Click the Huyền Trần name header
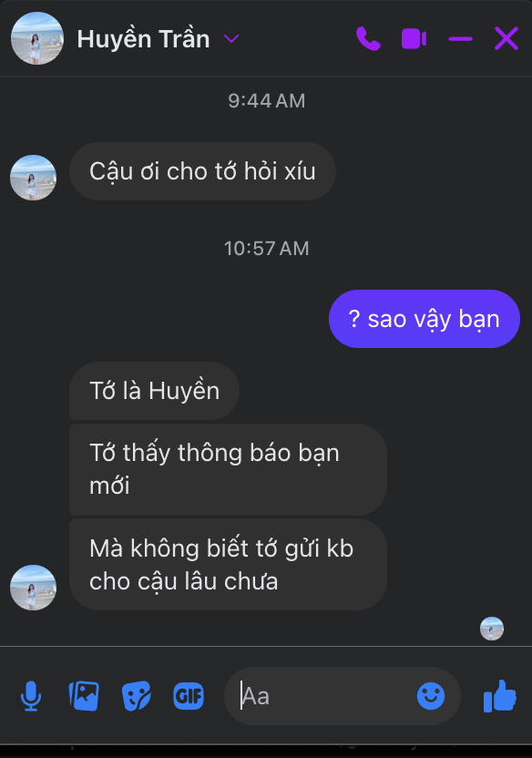The height and width of the screenshot is (758, 532). [144, 38]
